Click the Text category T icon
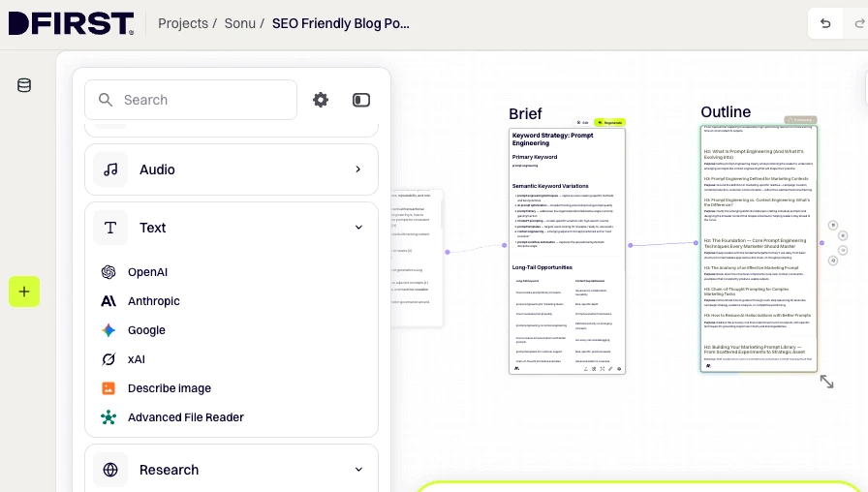Image resolution: width=868 pixels, height=492 pixels. tap(110, 228)
